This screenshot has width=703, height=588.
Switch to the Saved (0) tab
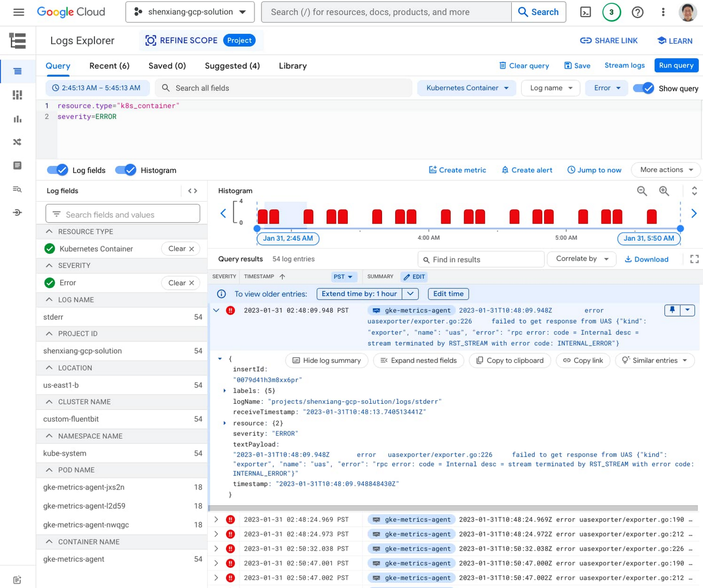(x=167, y=66)
